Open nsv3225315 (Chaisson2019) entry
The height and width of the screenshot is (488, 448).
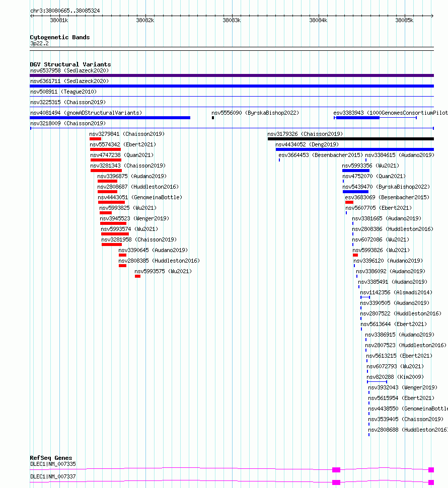[x=68, y=103]
